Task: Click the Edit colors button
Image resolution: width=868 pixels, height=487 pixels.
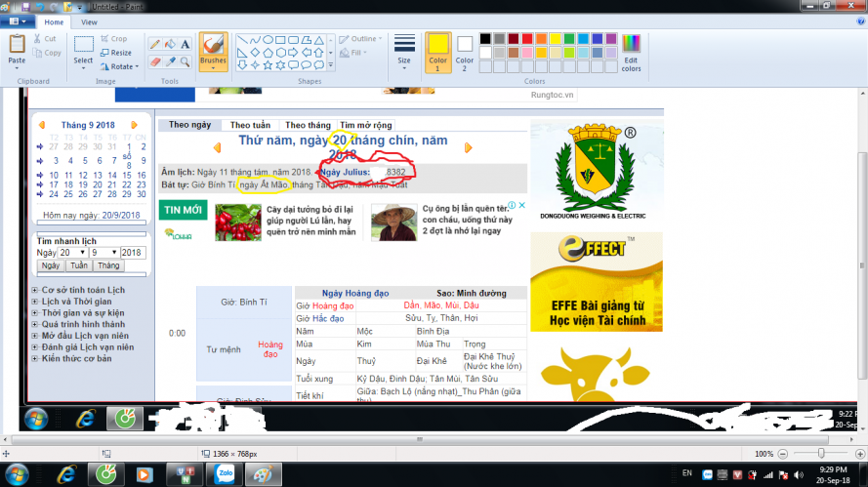Action: pyautogui.click(x=632, y=51)
